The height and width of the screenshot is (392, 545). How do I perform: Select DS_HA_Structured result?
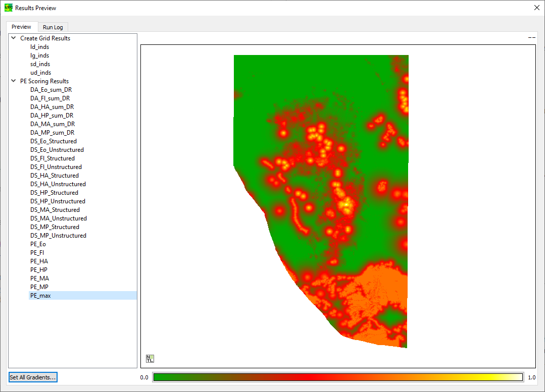coord(55,176)
